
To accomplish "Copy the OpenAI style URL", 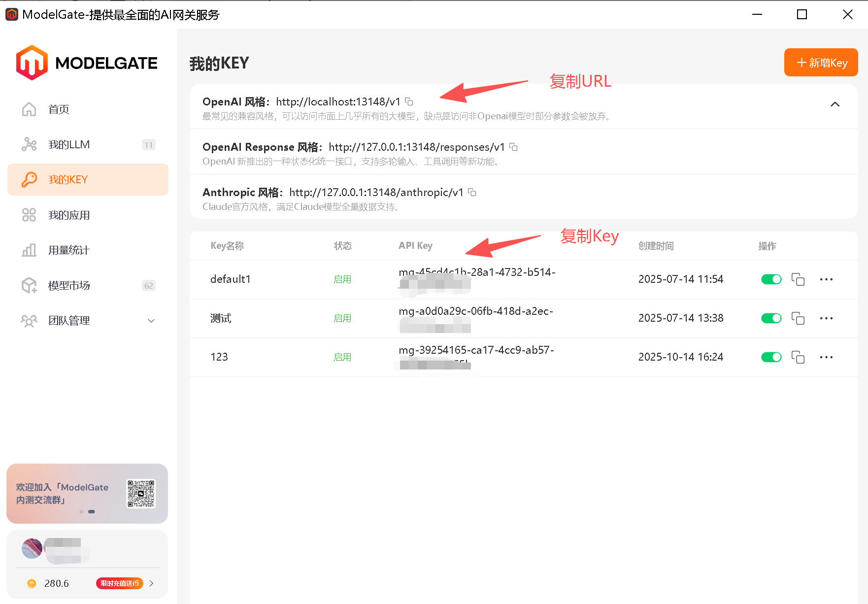I will click(x=409, y=101).
